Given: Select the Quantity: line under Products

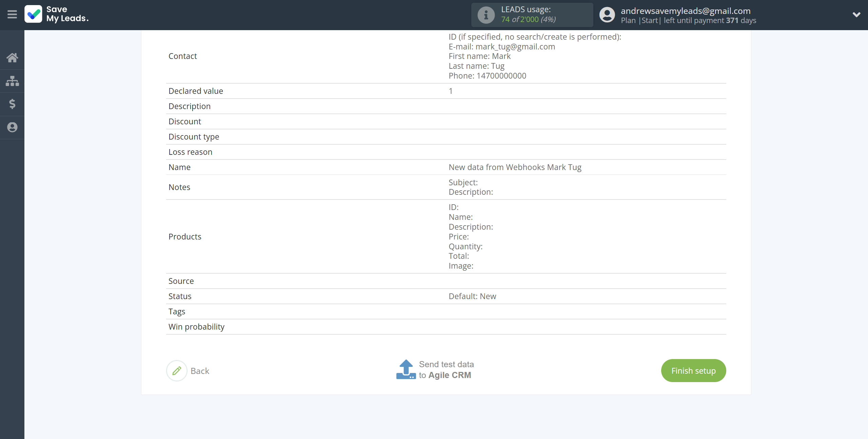Looking at the screenshot, I should point(466,247).
